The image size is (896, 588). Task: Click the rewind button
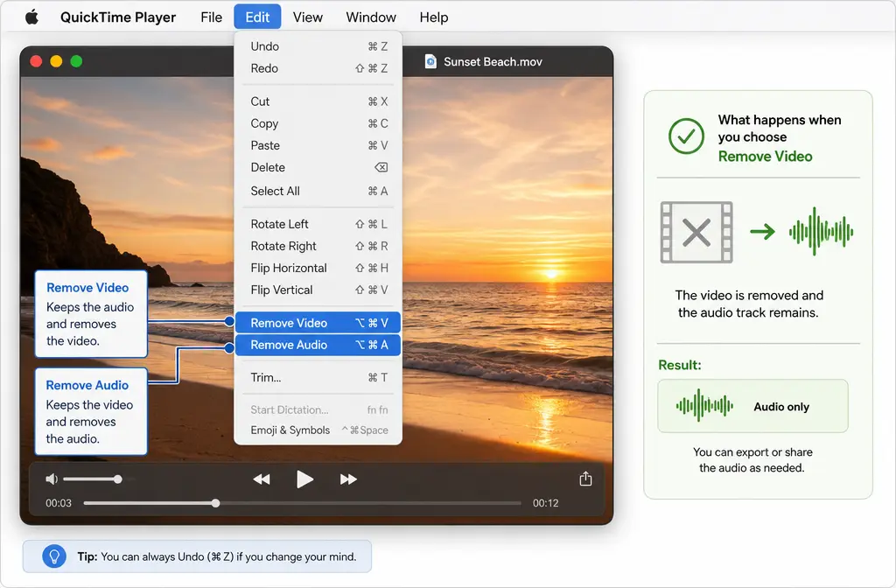[x=262, y=479]
